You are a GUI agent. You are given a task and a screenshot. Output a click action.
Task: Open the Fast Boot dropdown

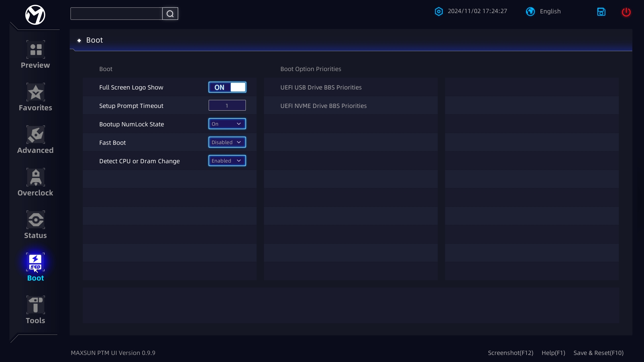point(227,142)
